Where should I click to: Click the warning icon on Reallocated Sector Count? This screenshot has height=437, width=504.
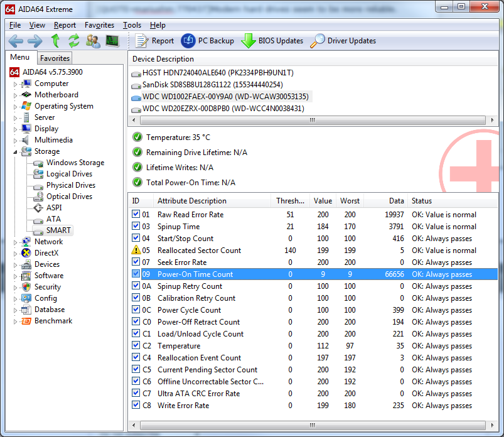pyautogui.click(x=136, y=250)
